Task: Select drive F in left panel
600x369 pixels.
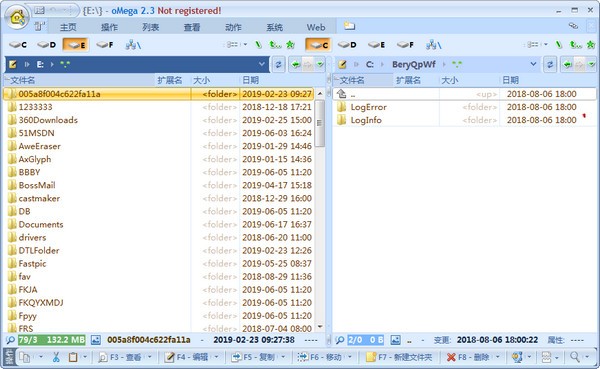Action: click(x=104, y=45)
